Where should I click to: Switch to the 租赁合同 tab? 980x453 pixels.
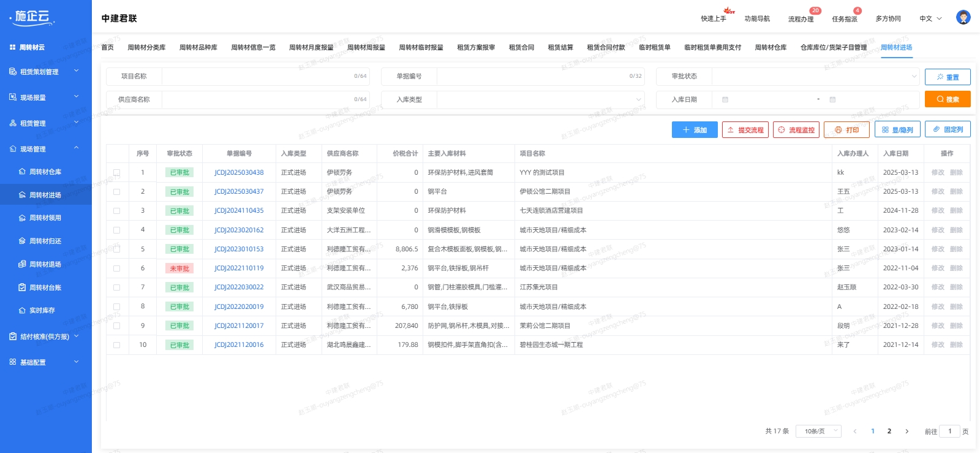(x=521, y=47)
